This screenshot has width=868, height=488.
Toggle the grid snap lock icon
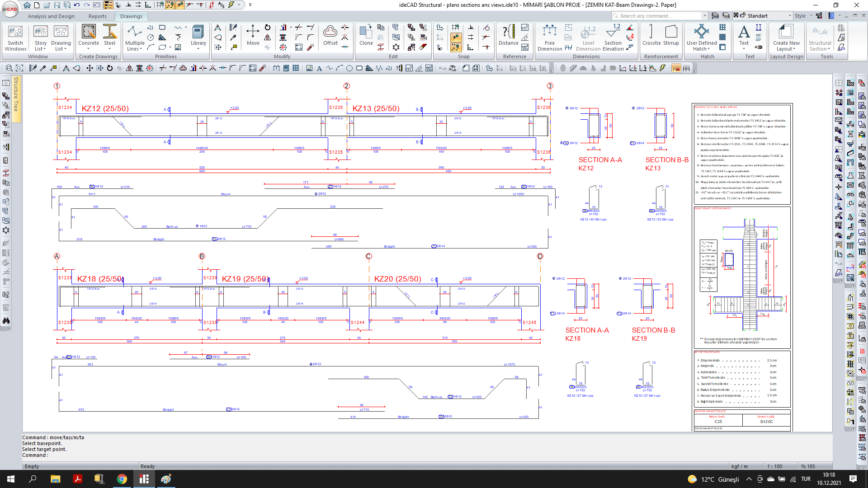pos(456,26)
